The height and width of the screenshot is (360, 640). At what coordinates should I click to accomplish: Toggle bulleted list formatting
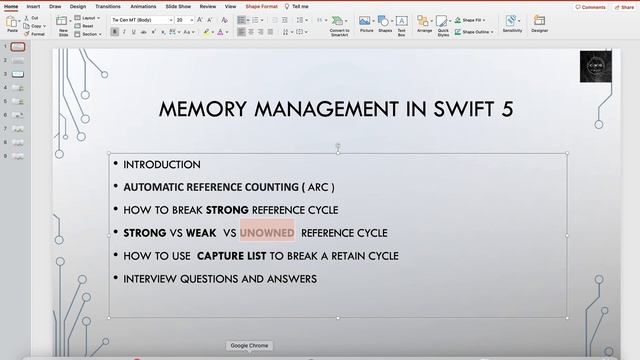(241, 20)
